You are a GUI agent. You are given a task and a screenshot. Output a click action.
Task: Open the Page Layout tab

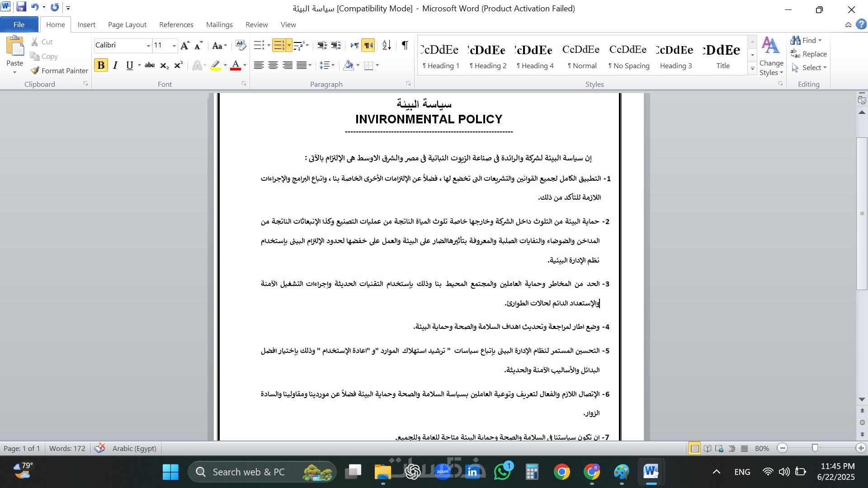coord(127,24)
